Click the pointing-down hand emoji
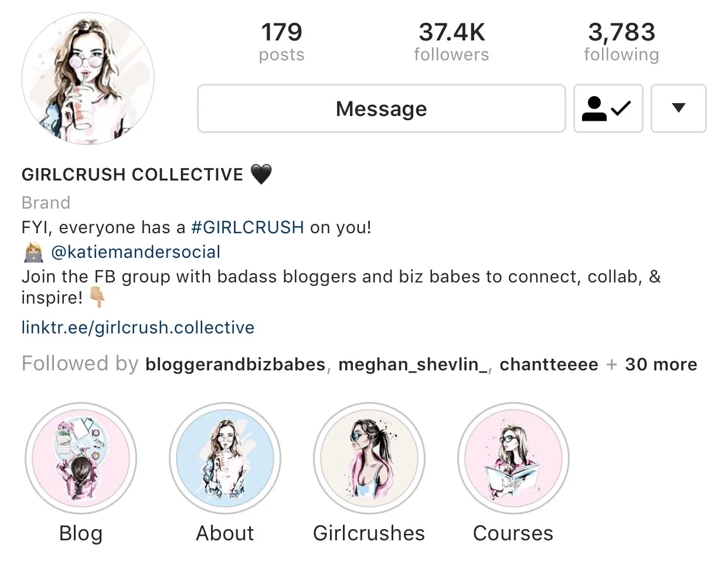 (97, 297)
